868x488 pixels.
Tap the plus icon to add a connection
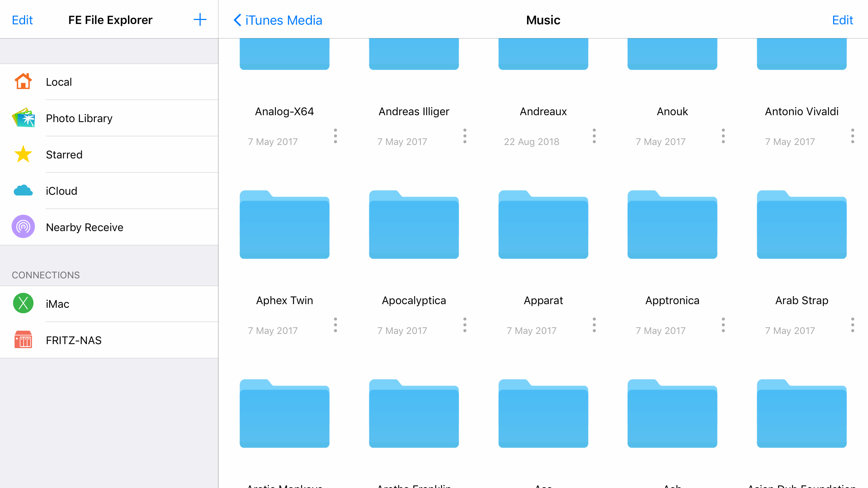tap(200, 20)
